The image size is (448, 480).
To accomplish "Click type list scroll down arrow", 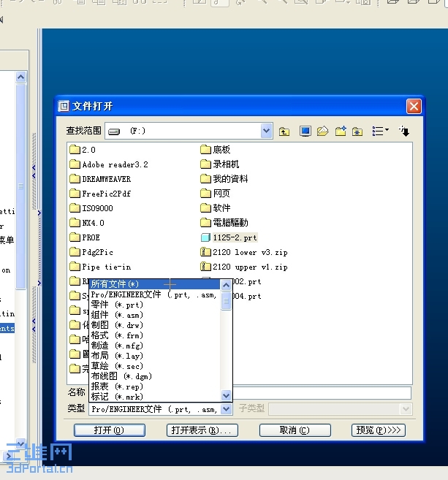I will tap(226, 395).
